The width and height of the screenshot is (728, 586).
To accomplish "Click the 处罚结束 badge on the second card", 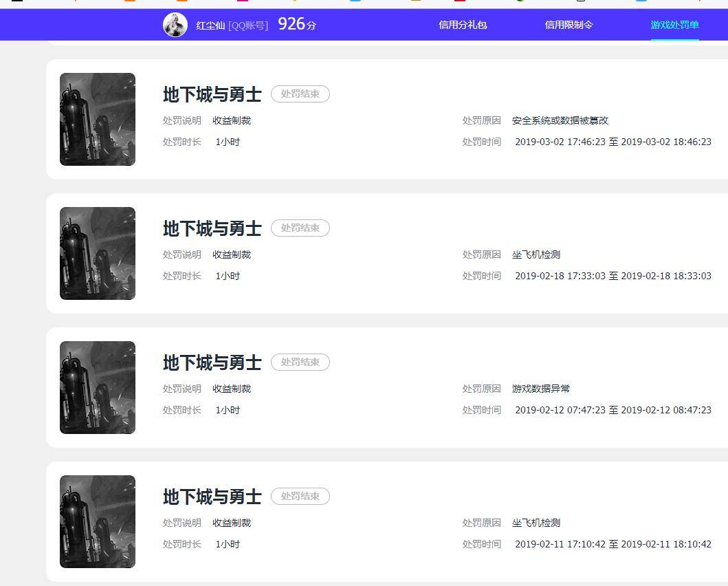I will [x=300, y=228].
